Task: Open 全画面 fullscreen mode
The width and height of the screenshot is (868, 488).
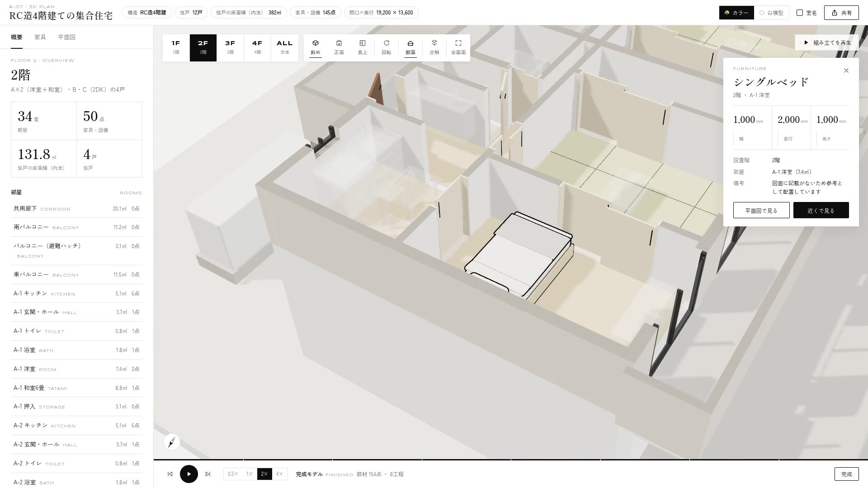Action: pyautogui.click(x=458, y=47)
